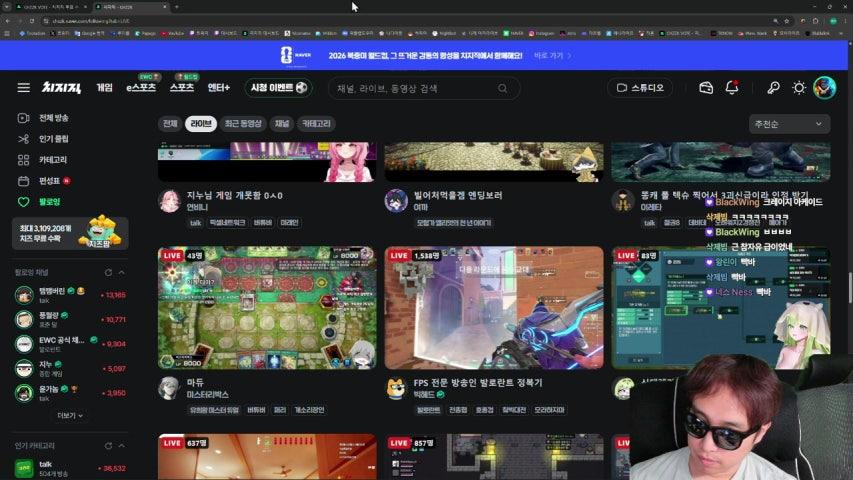The width and height of the screenshot is (853, 480).
Task: Go to 전체 방송 in sidebar
Action: pos(53,118)
